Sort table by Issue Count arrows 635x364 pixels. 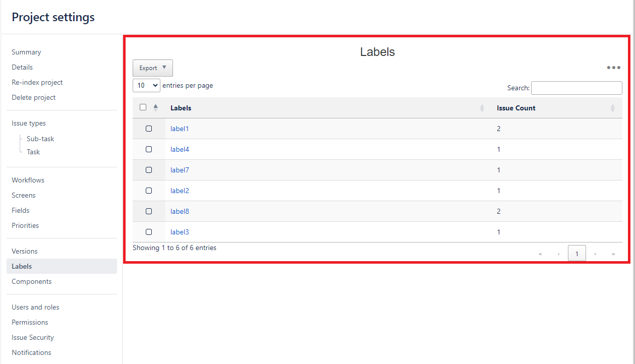[x=612, y=108]
